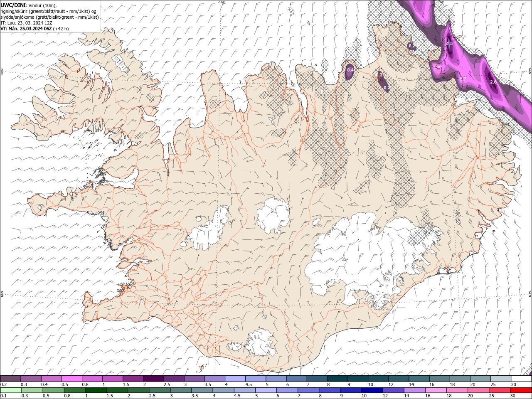Select the slate blue 6 snow legend swatch
This screenshot has width=532, height=399.
(296, 379)
